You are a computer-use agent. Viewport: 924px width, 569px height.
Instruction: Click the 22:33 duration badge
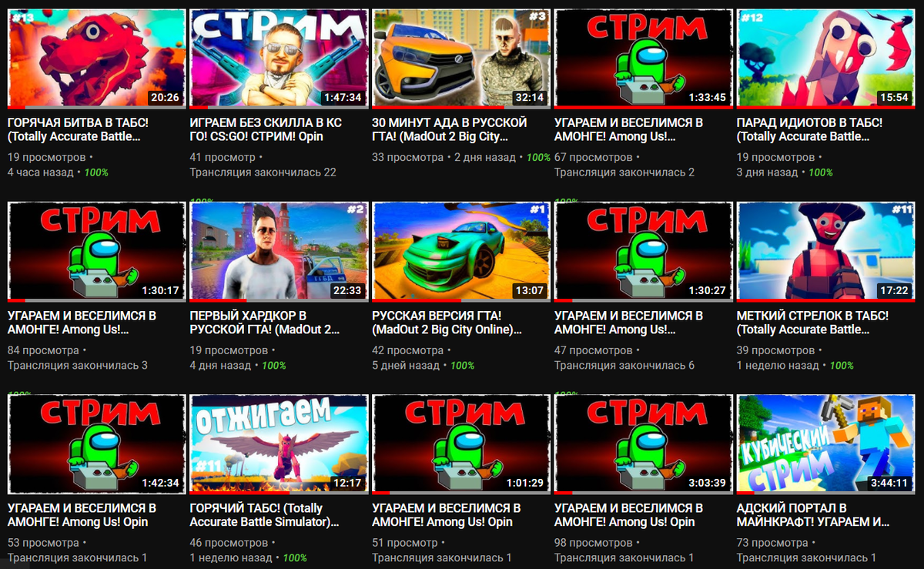coord(348,290)
